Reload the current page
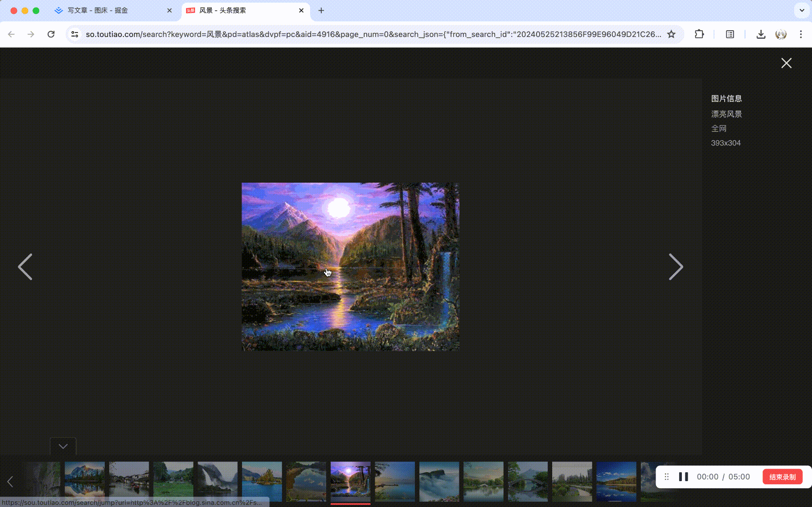The image size is (812, 507). tap(51, 34)
